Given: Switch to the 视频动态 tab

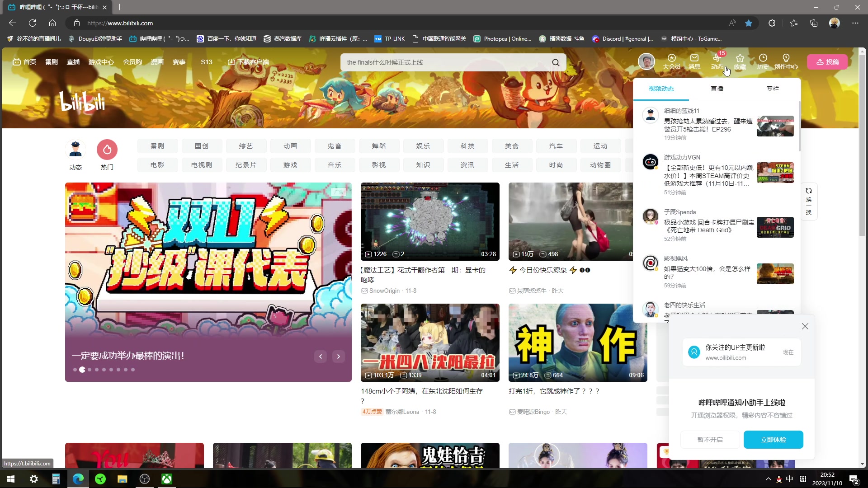Looking at the screenshot, I should 661,89.
